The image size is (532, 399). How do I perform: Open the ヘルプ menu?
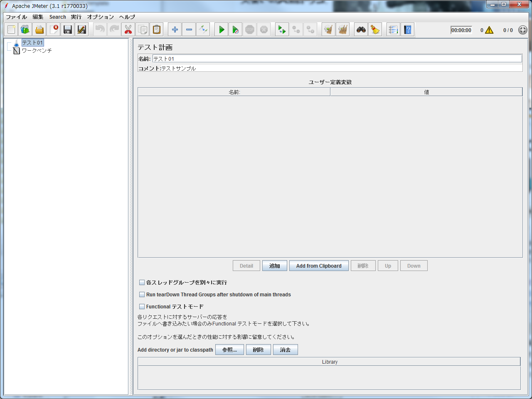click(127, 17)
